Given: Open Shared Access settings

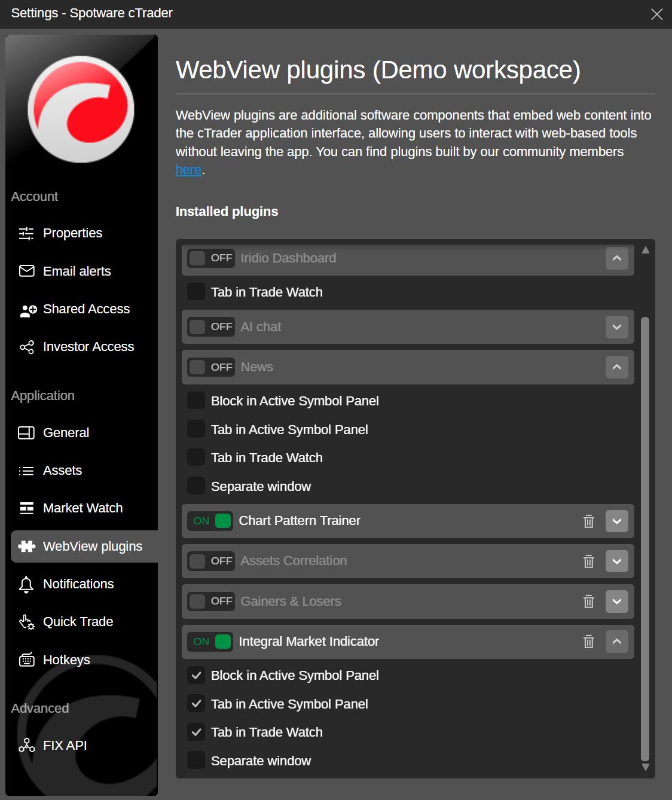Looking at the screenshot, I should click(86, 309).
